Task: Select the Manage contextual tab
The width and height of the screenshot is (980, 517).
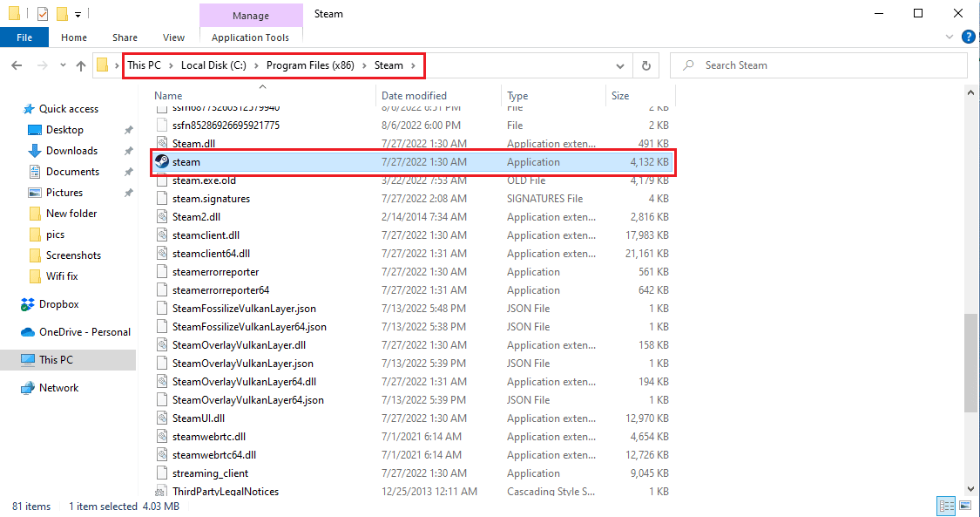Action: pos(251,16)
